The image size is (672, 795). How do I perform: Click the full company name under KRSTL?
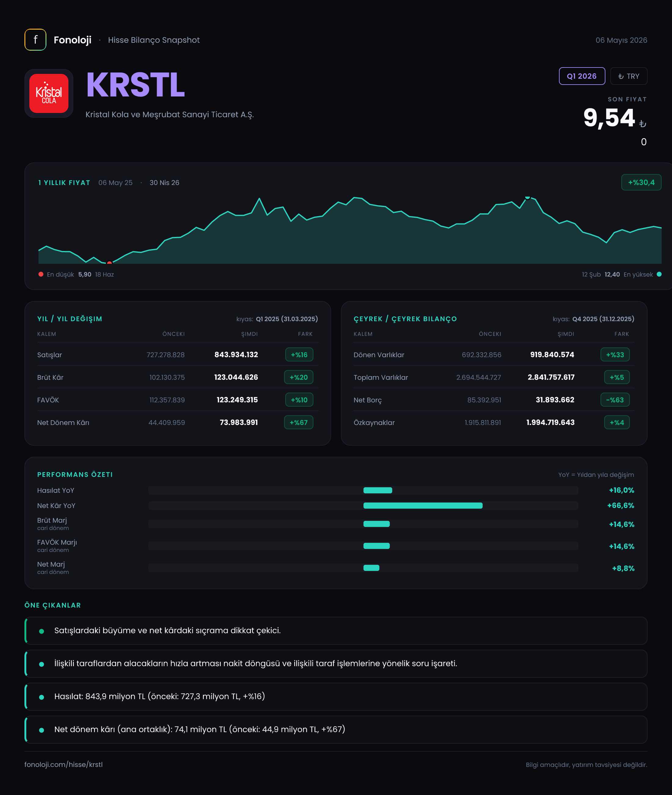(170, 114)
